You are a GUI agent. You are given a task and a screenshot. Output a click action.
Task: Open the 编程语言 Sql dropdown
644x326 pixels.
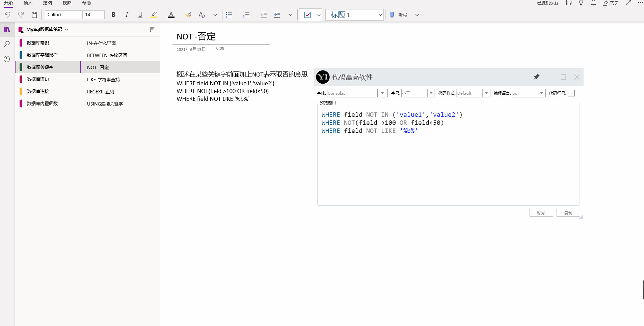click(x=541, y=93)
